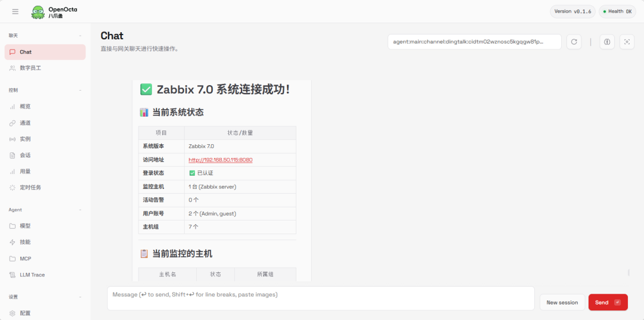
Task: Open the http://192.168.50.115:8080 link
Action: 221,160
